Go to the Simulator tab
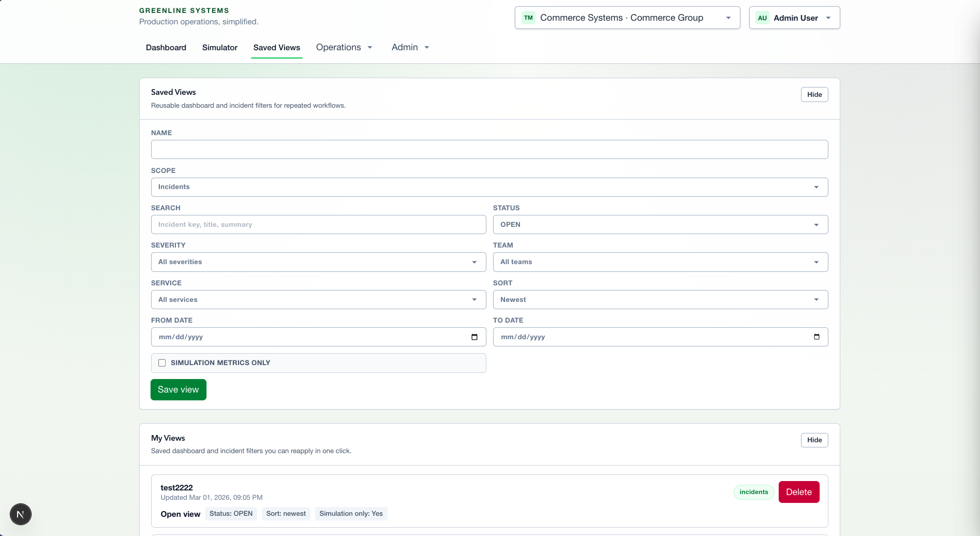This screenshot has width=980, height=536. click(x=220, y=48)
